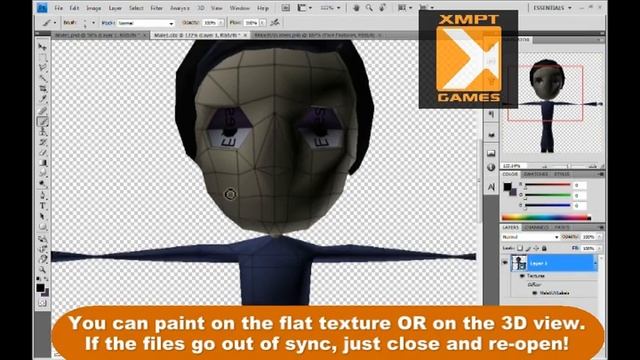This screenshot has width=640, height=360.
Task: Toggle Quick Mask mode in toolbox
Action: click(x=42, y=303)
